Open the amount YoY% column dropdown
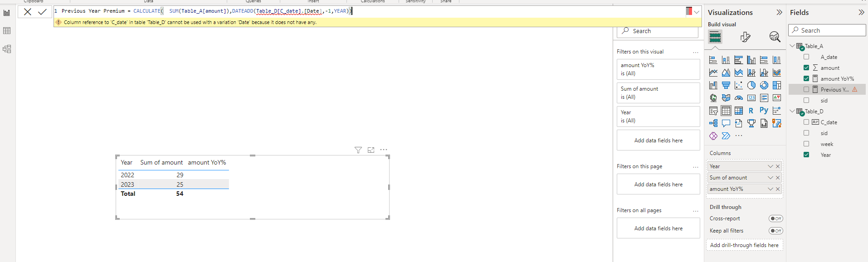Screen dimensions: 868x262 coord(770,189)
